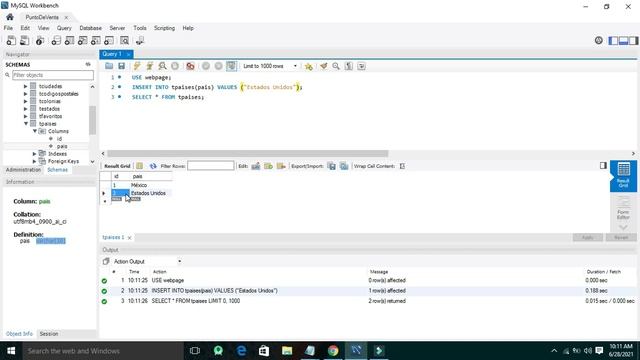Open SQL script file in main toolbar

tap(24, 40)
